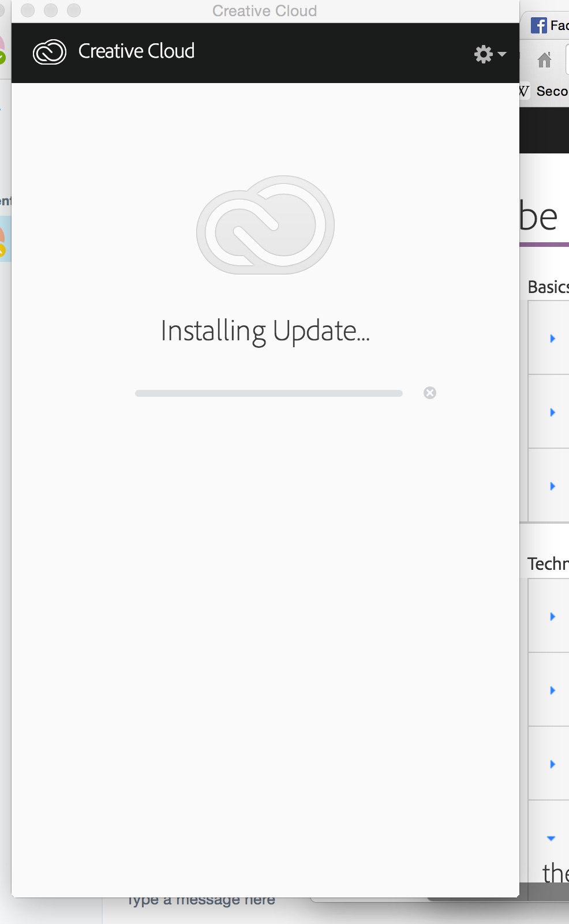Click the Creative Cloud logo in the header
569x924 pixels.
pyautogui.click(x=49, y=52)
